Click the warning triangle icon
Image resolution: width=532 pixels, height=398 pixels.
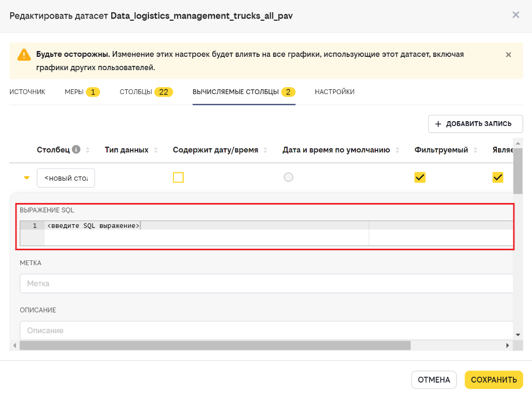pos(24,55)
